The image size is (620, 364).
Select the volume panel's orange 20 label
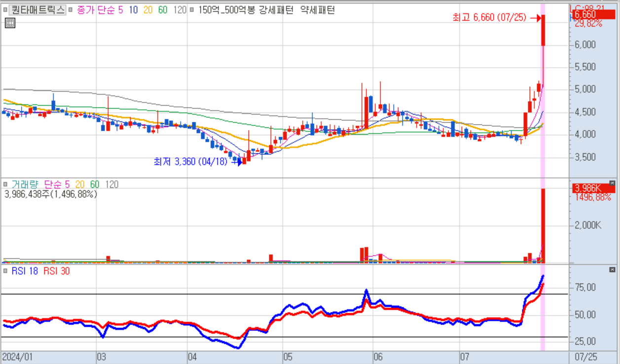[80, 184]
